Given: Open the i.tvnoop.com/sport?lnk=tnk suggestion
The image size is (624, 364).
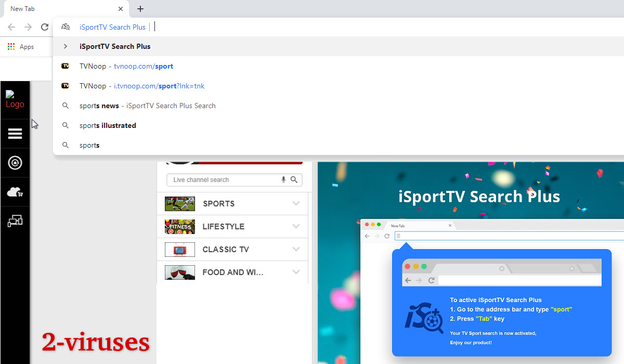Looking at the screenshot, I should click(x=339, y=86).
